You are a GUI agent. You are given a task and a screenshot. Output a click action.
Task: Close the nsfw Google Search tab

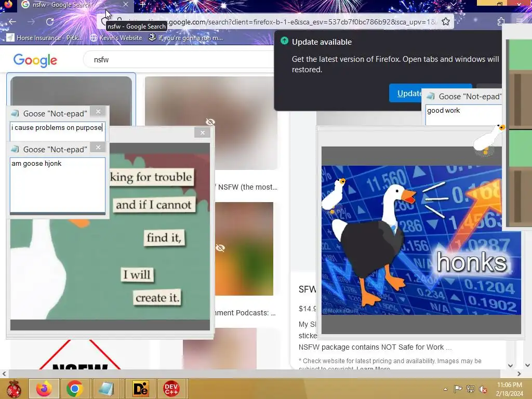[126, 4]
